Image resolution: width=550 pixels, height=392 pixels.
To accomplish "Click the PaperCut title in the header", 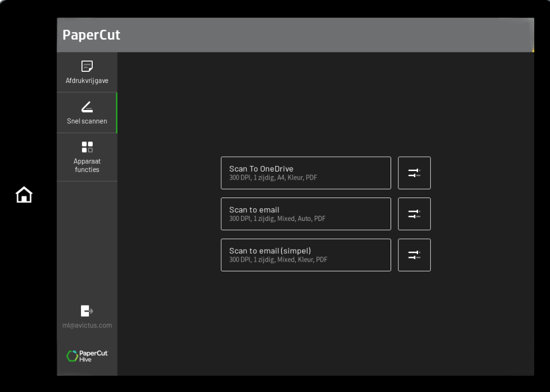I will pos(91,35).
